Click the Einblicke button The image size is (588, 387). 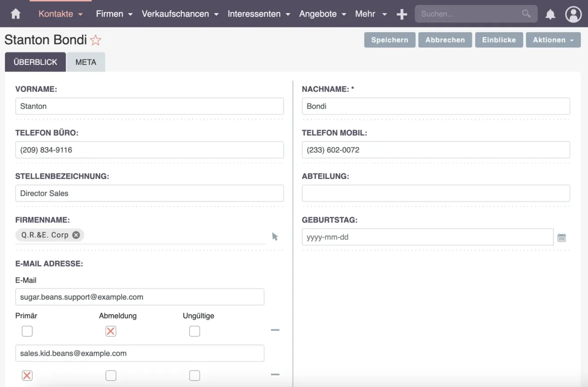pyautogui.click(x=499, y=40)
